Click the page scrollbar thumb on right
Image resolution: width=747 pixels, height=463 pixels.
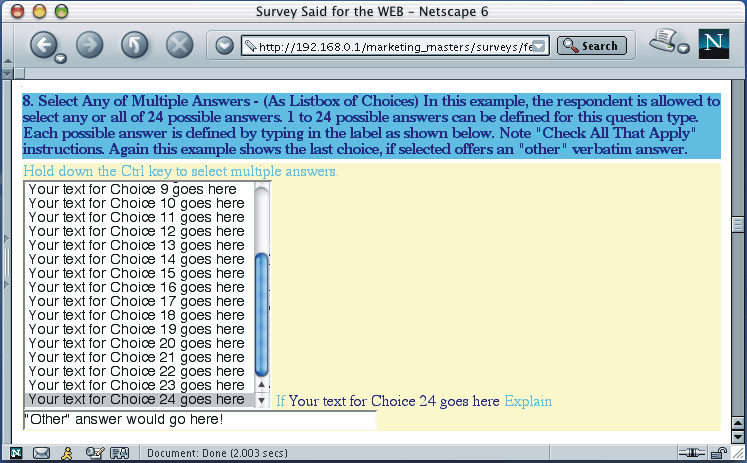click(x=738, y=224)
